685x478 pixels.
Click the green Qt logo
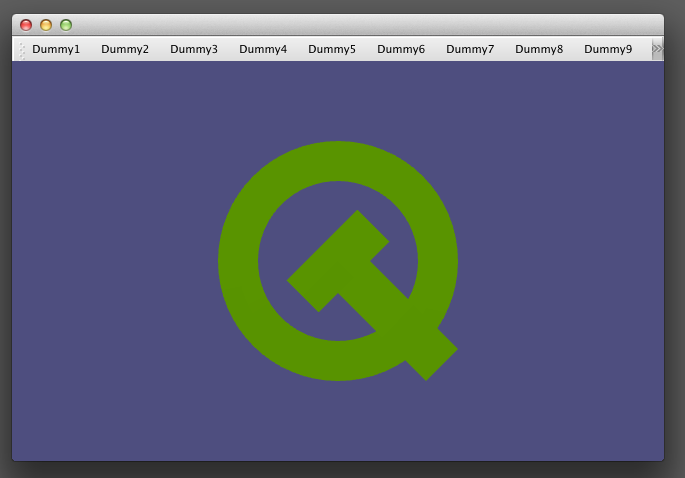point(338,261)
